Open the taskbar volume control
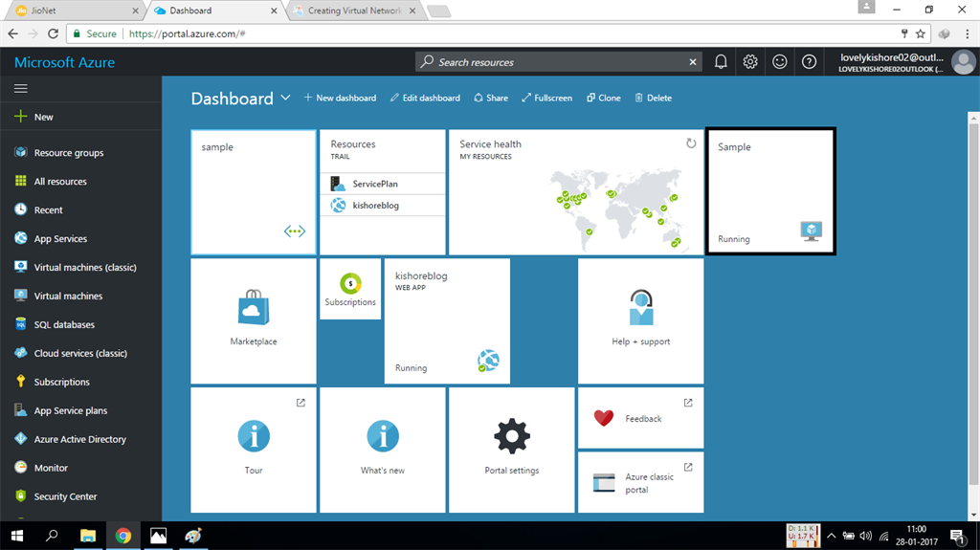980x550 pixels. 865,536
